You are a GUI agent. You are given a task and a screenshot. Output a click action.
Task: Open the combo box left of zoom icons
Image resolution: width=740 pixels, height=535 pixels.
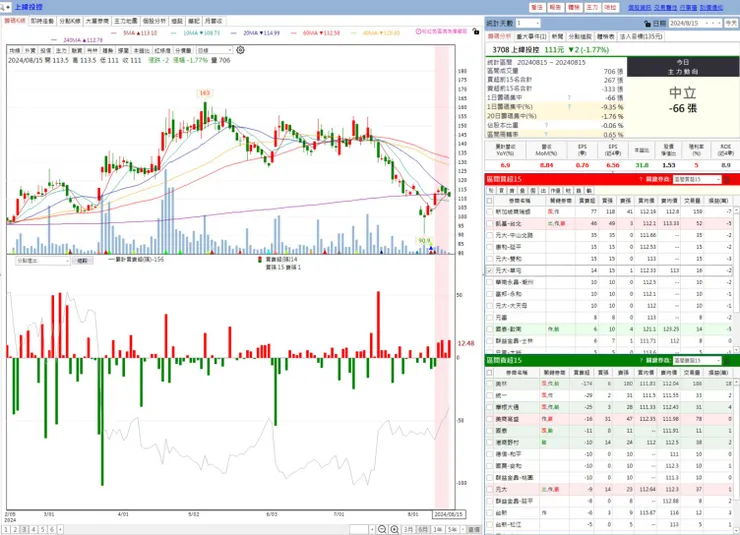pos(362,530)
